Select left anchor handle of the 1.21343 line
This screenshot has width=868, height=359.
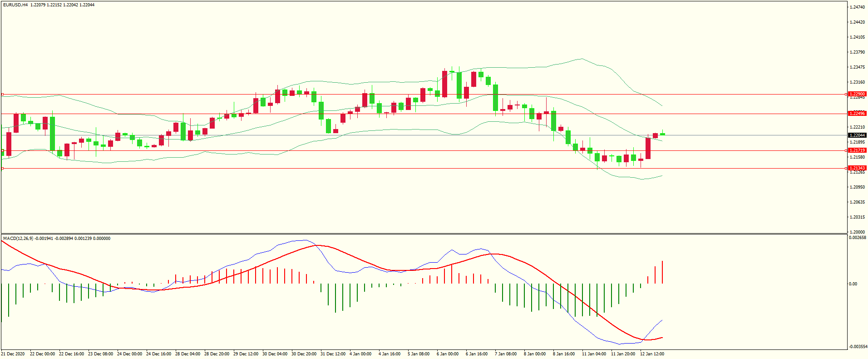pos(2,168)
